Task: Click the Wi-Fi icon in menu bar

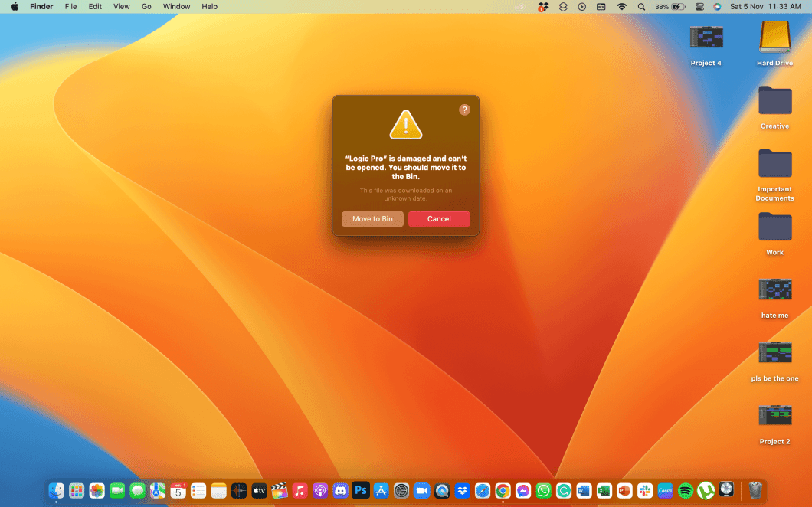Action: (x=622, y=6)
